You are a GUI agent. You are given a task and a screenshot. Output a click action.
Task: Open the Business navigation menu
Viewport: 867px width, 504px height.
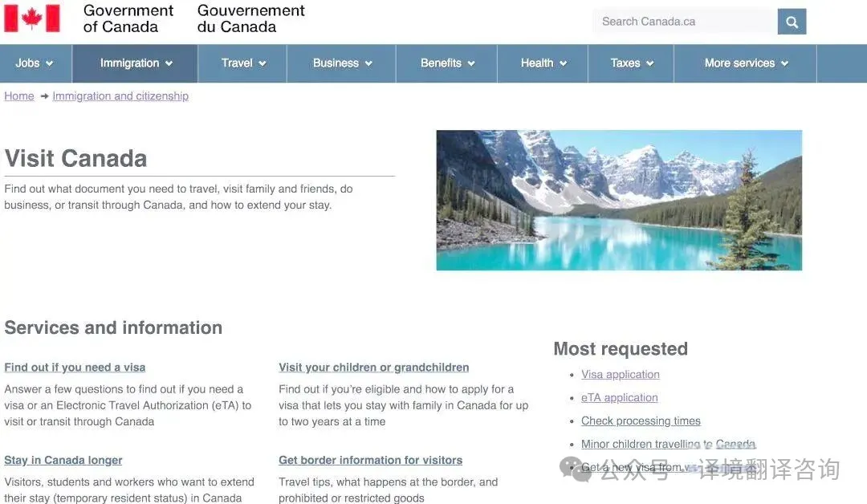(342, 63)
